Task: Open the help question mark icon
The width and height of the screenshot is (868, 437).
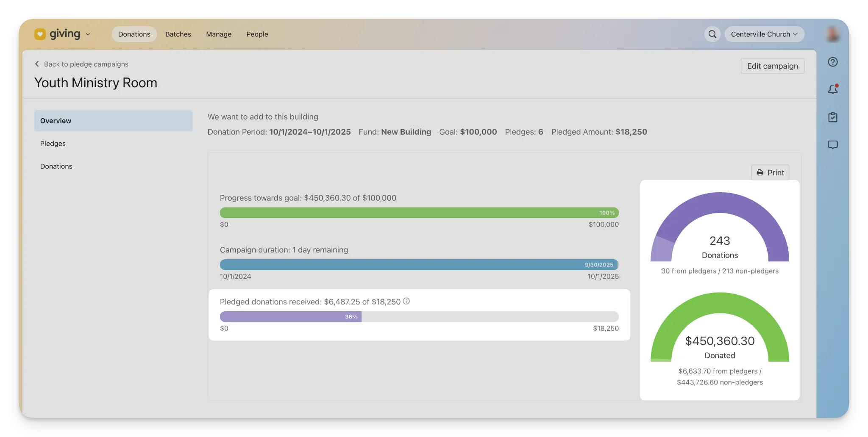Action: click(x=832, y=62)
